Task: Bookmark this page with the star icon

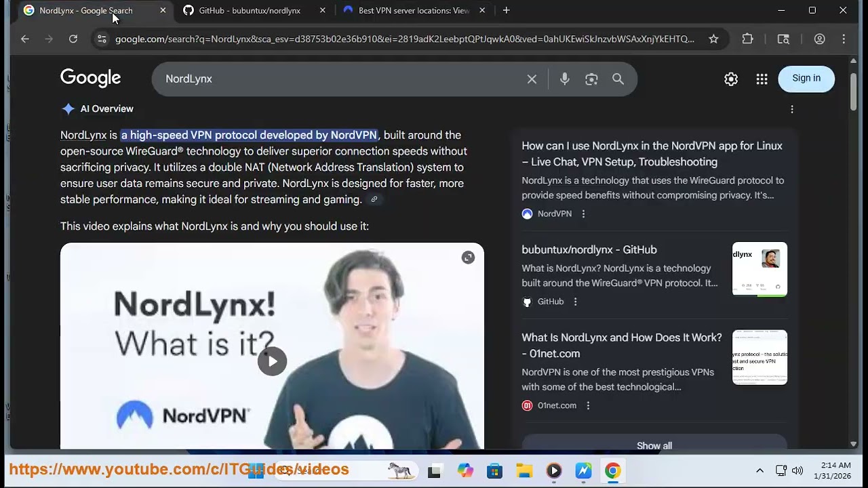Action: [713, 39]
